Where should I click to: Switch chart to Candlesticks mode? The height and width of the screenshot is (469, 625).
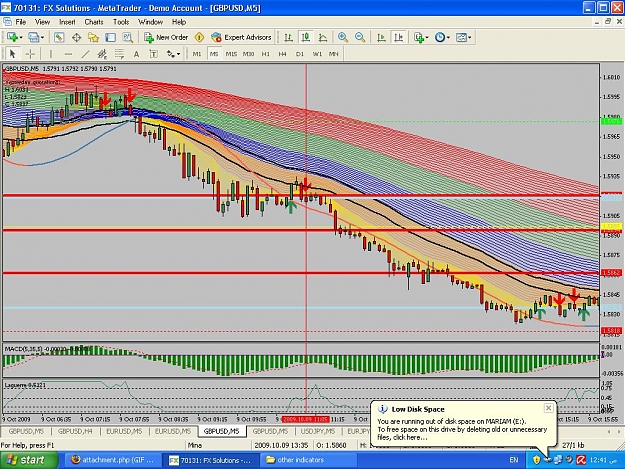click(306, 37)
